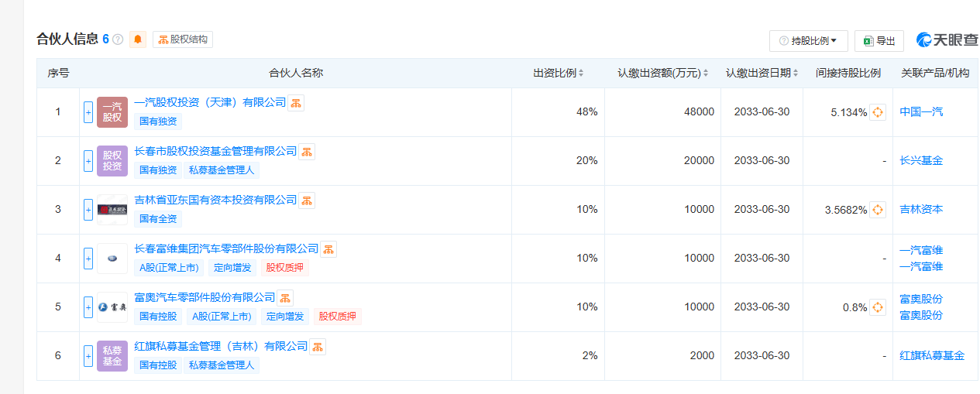Click the 股权结构 button
Screen dimensions: 980x394
pyautogui.click(x=183, y=39)
